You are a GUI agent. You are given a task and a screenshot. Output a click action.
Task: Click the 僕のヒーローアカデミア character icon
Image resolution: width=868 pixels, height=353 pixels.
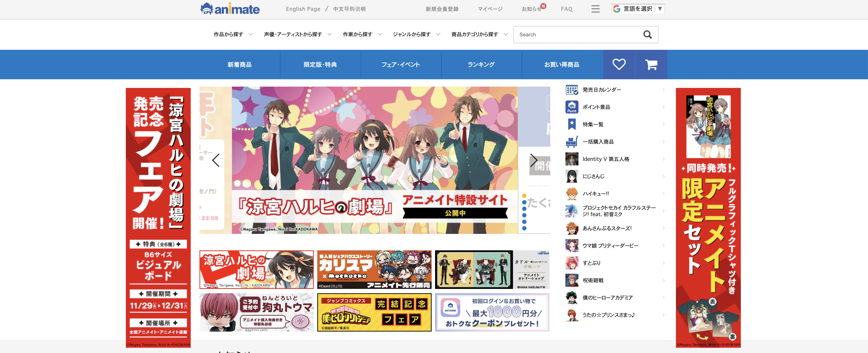coord(572,298)
